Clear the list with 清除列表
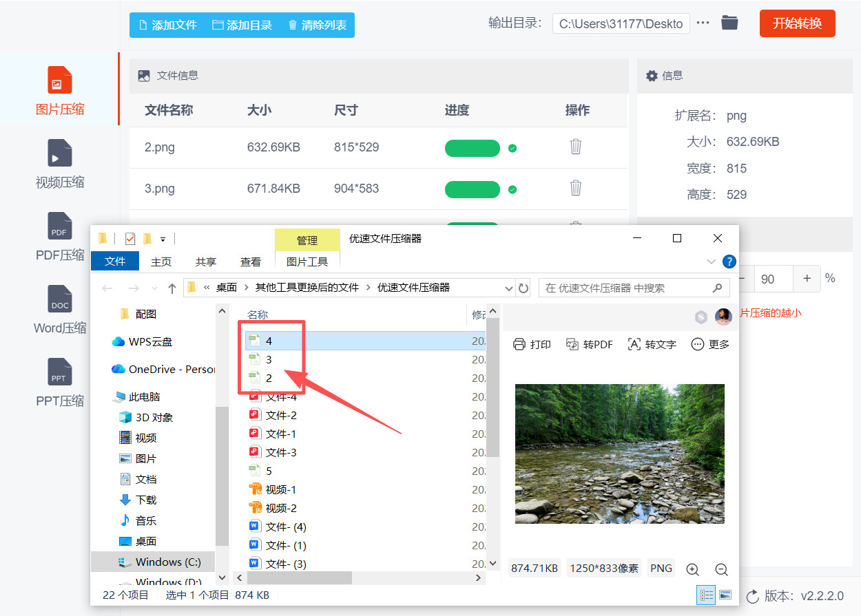The image size is (861, 616). pyautogui.click(x=317, y=25)
